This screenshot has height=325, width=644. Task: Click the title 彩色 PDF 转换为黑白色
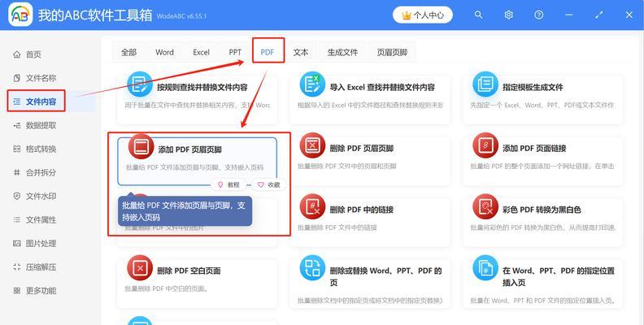(542, 210)
